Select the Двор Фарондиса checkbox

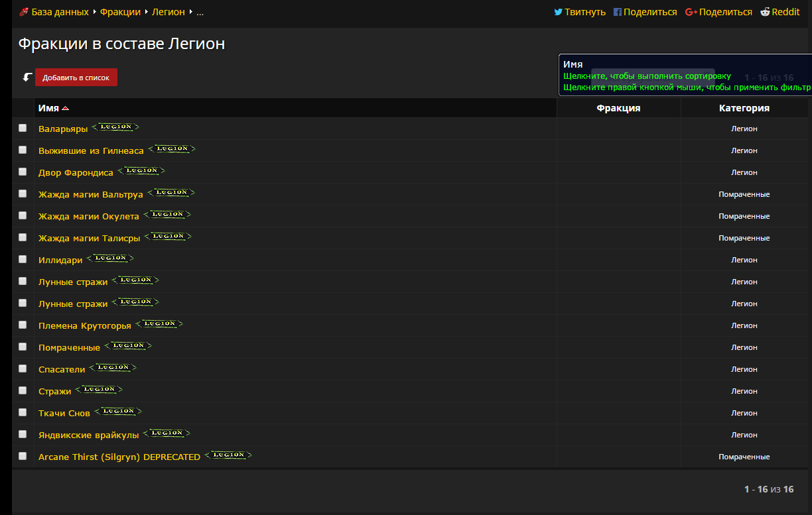[x=23, y=172]
